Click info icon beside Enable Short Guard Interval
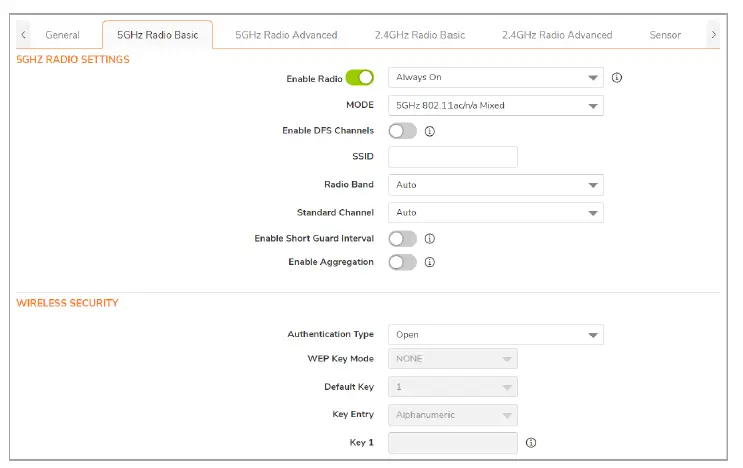743x468 pixels. pos(430,239)
